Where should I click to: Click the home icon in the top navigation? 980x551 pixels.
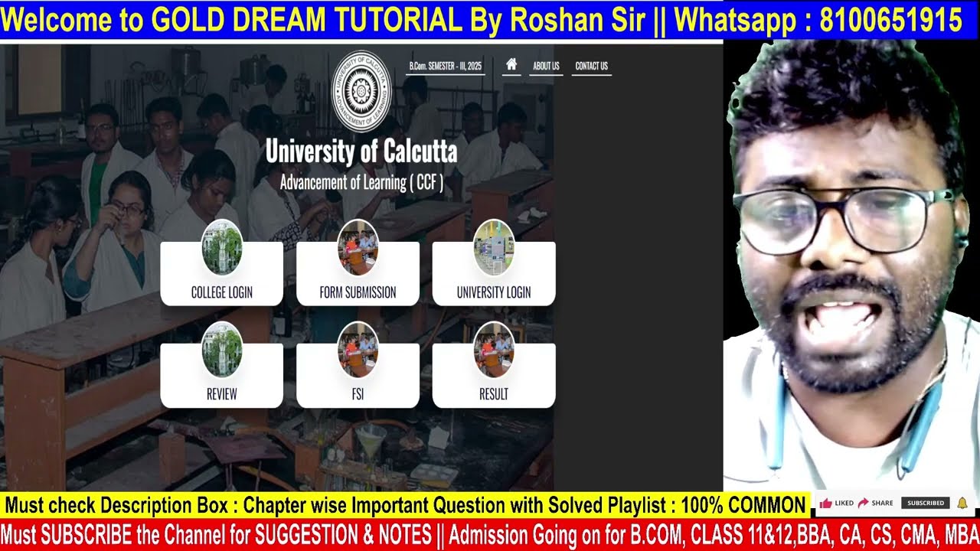(511, 65)
